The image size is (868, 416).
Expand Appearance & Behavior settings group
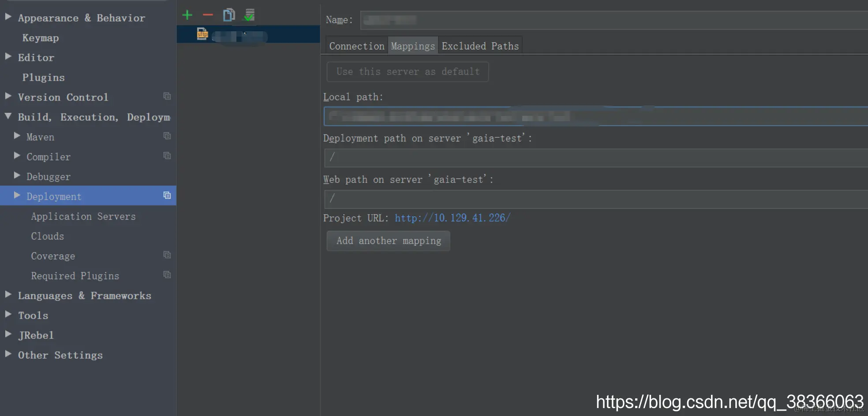tap(8, 17)
